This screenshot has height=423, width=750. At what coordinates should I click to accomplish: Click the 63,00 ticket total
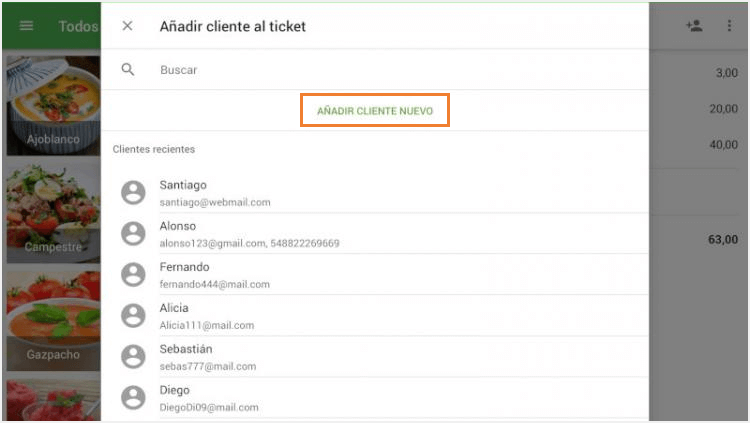[x=723, y=239]
